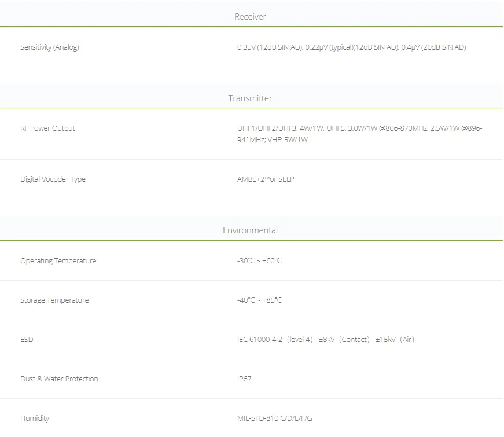
Task: Click the -40°C ~ +85°C value
Action: 259,300
